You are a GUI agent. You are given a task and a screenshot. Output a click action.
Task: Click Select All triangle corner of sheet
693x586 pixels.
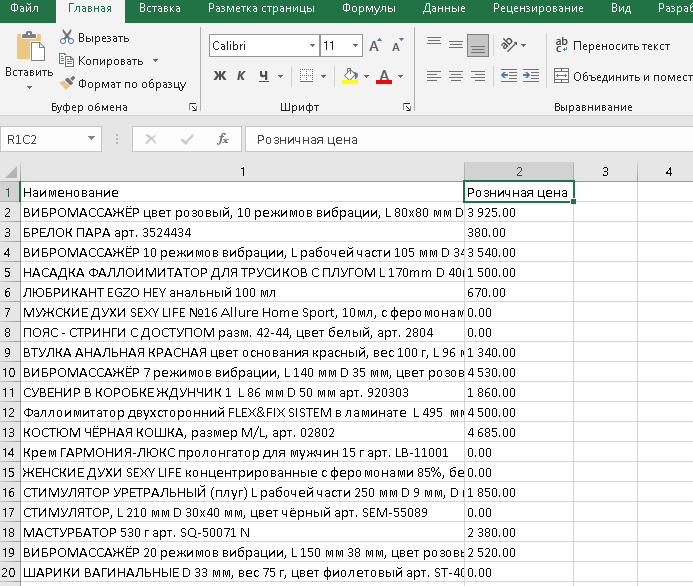(x=10, y=171)
